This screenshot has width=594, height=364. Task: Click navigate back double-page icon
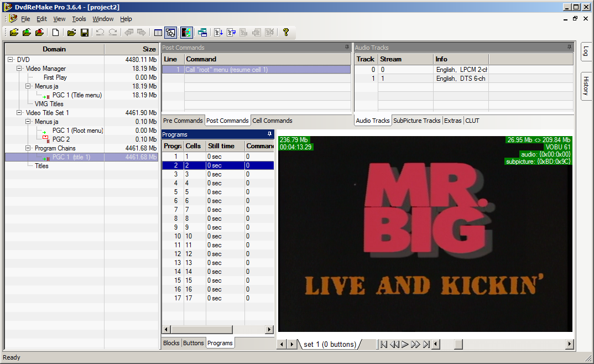click(129, 33)
